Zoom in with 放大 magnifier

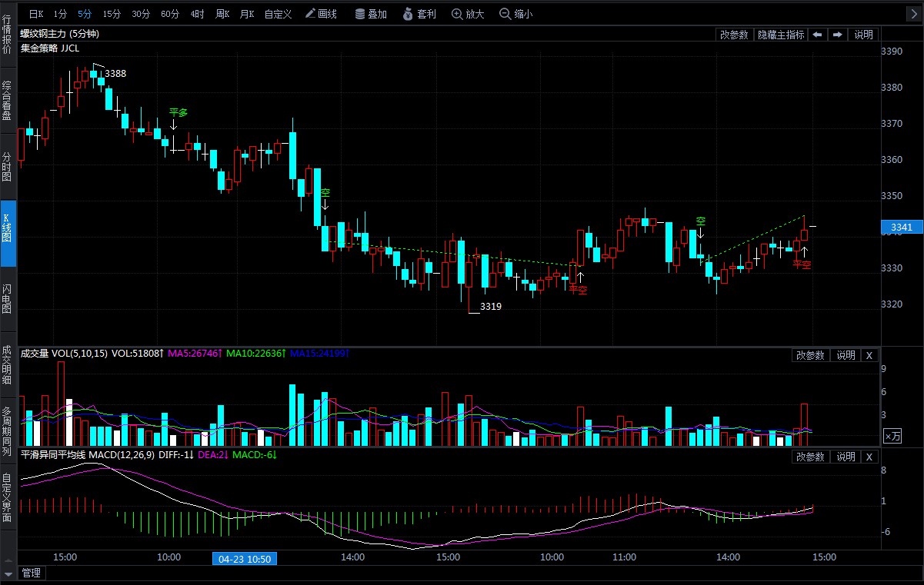(x=468, y=14)
